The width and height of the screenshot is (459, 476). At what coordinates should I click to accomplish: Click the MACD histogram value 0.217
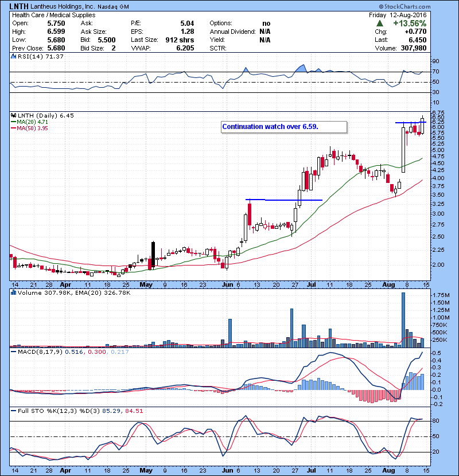tap(120, 352)
